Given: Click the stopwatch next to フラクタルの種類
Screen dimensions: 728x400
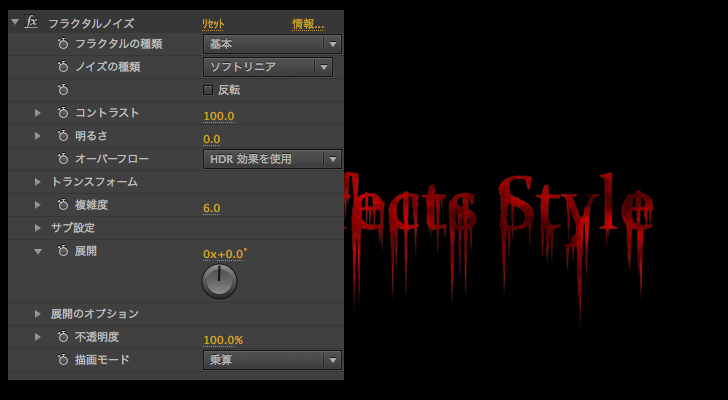Looking at the screenshot, I should [63, 44].
